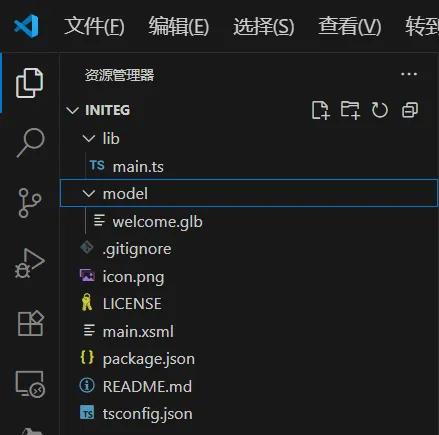Open the 选择(S) menu
This screenshot has width=439, height=435.
click(264, 26)
